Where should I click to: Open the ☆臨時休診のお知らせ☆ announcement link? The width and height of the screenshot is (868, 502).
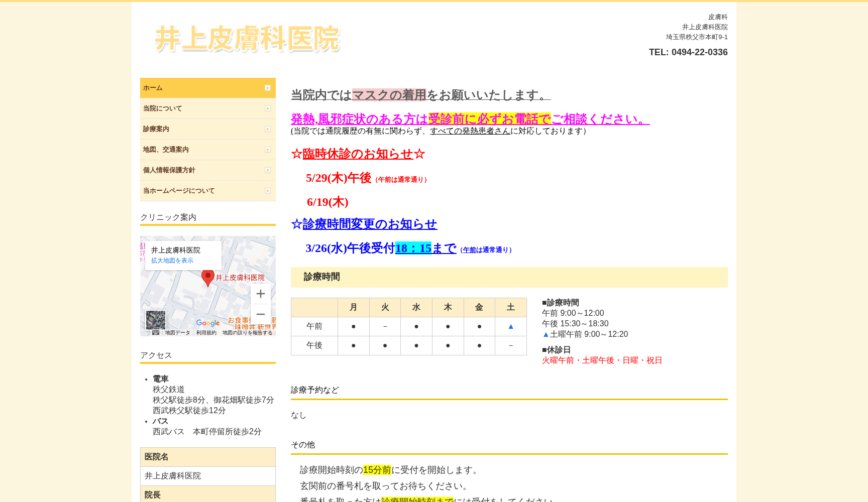(x=358, y=154)
